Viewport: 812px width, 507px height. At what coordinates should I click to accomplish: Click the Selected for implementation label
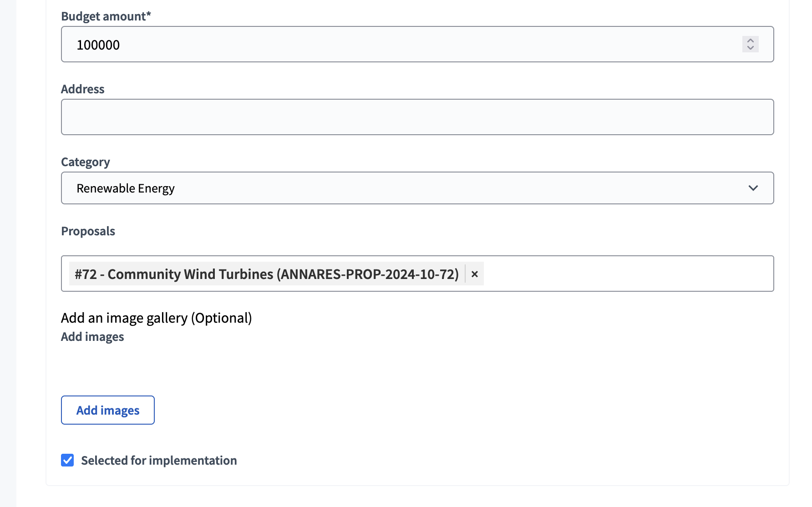(x=158, y=460)
